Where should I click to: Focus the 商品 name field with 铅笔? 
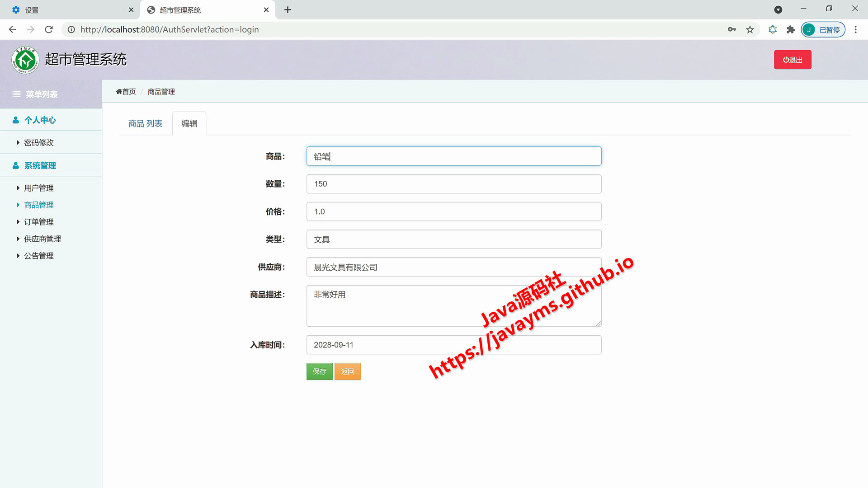tap(454, 156)
